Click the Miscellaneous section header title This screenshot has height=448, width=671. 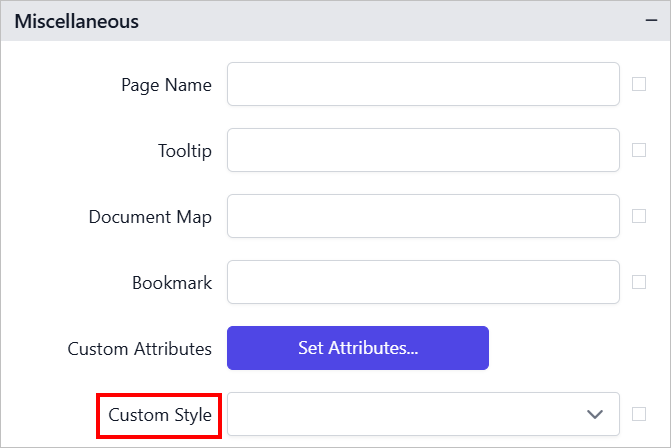point(77,21)
